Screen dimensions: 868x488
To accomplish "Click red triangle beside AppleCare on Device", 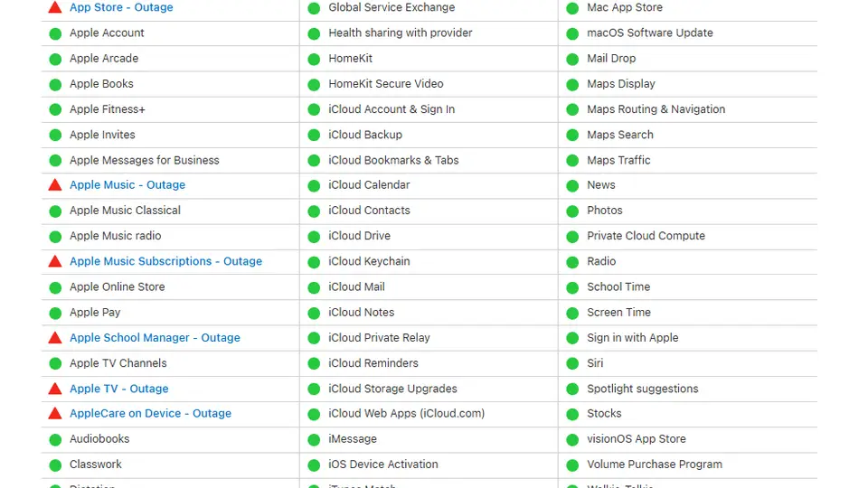I will pos(55,413).
